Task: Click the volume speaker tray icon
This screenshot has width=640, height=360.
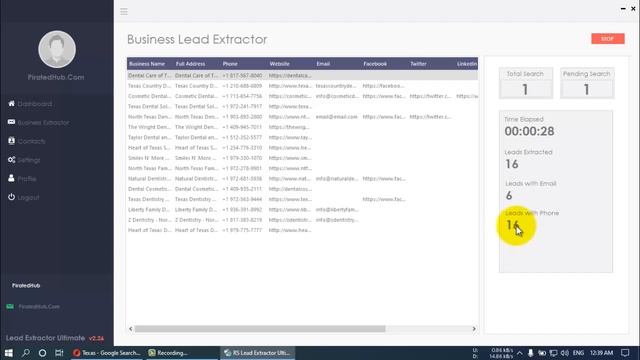Action: 565,353
